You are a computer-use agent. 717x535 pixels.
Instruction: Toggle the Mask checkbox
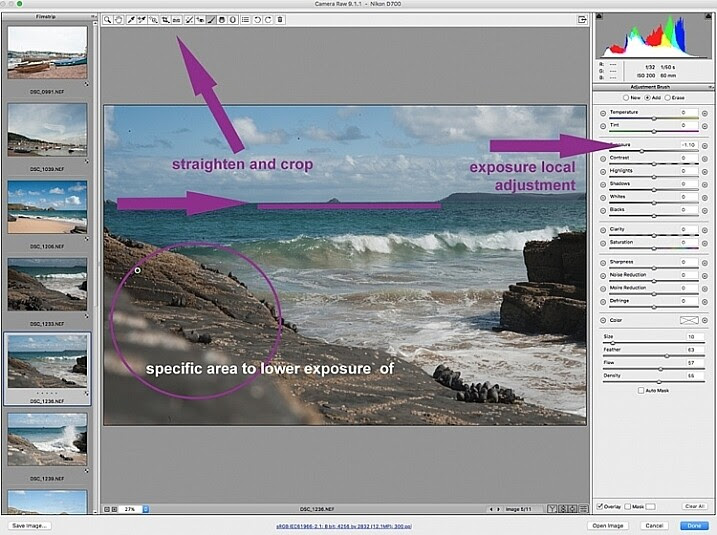pyautogui.click(x=628, y=506)
